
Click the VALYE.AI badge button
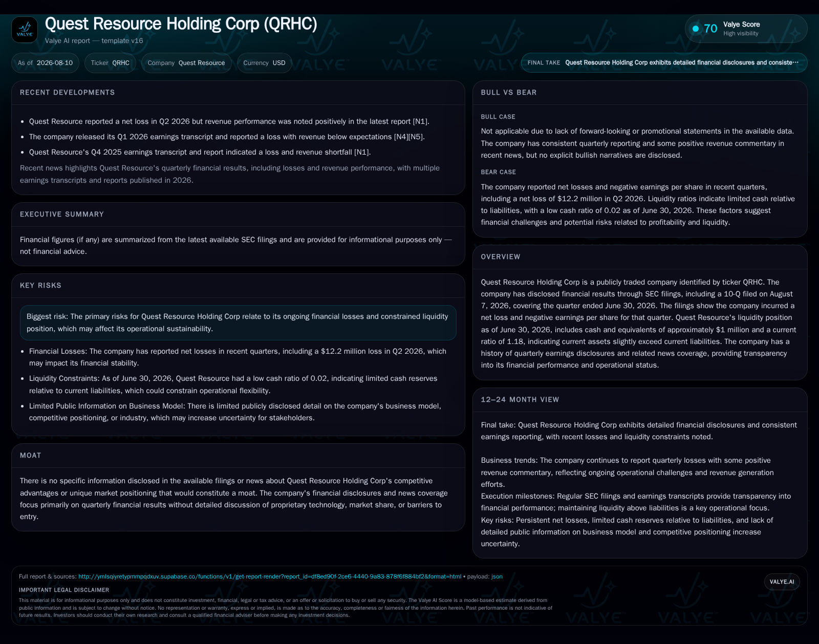point(782,582)
